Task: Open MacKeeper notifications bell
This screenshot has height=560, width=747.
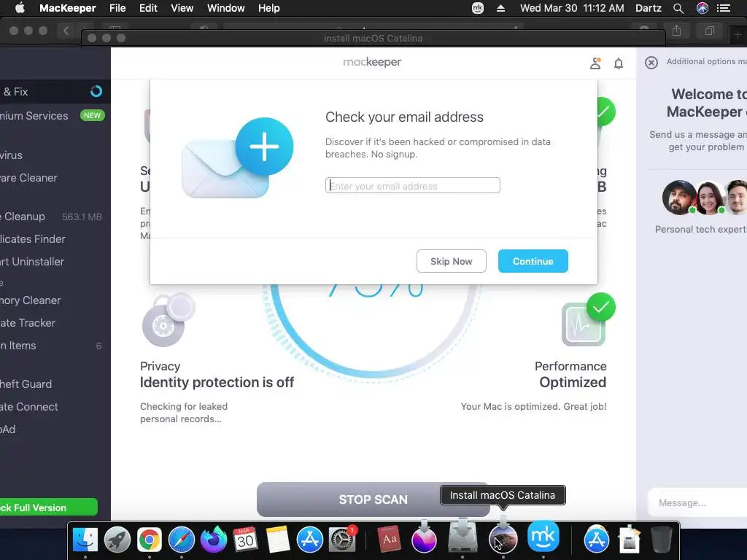Action: click(x=619, y=63)
